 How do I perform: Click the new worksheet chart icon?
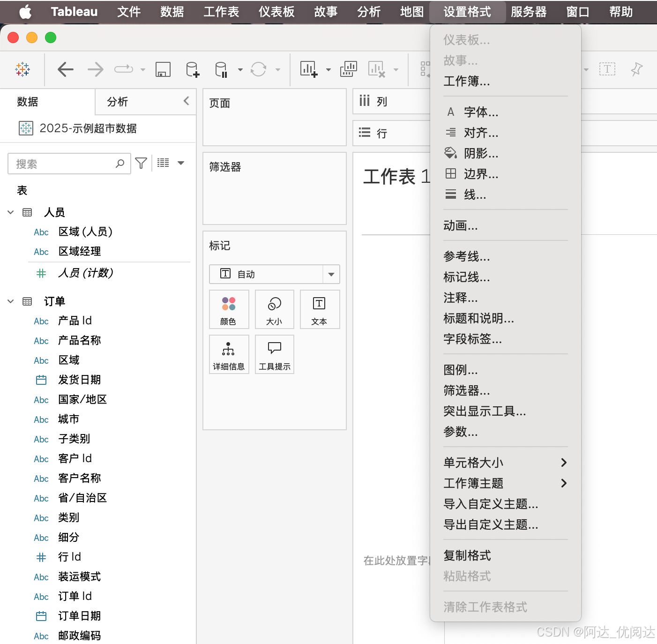tap(309, 69)
